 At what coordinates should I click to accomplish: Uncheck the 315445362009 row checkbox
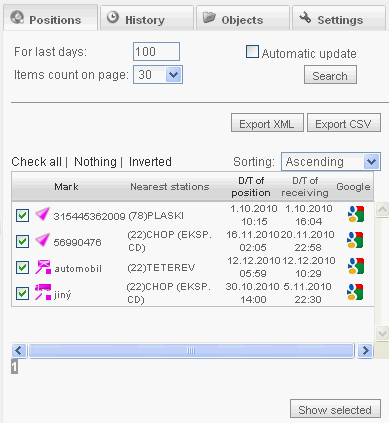pyautogui.click(x=22, y=215)
